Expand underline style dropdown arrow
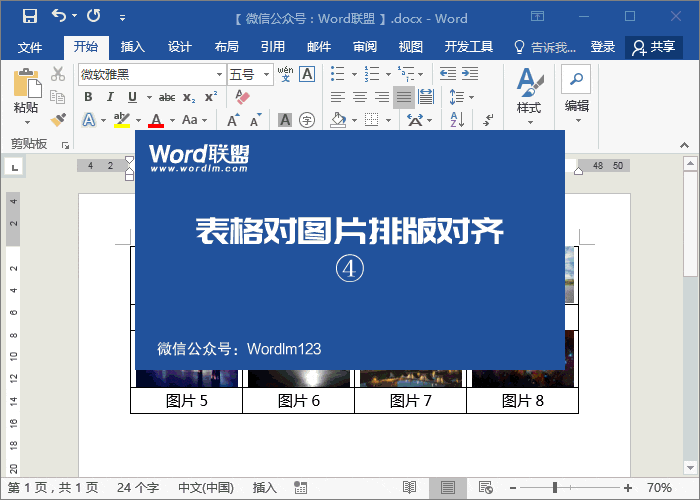 pyautogui.click(x=149, y=97)
